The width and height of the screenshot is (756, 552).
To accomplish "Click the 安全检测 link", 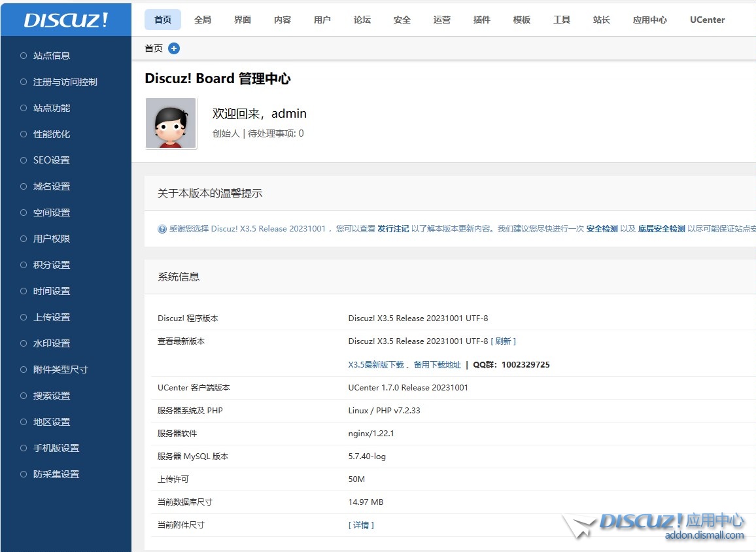I will click(602, 229).
